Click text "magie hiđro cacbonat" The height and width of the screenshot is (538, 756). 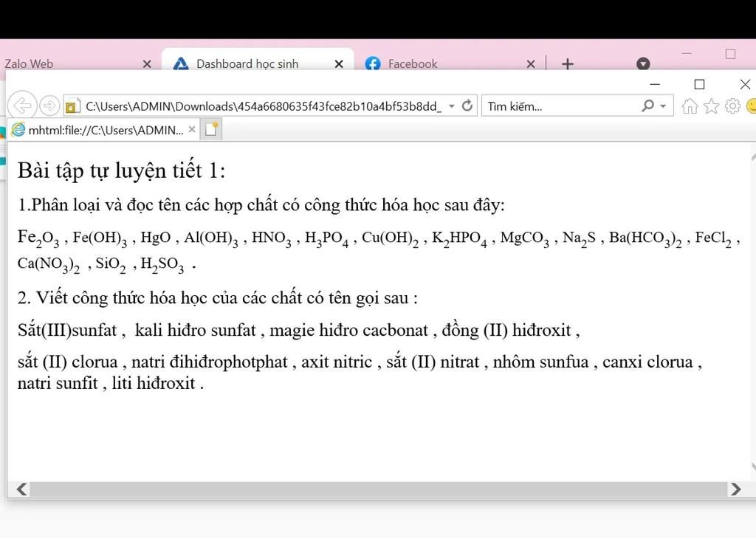348,330
